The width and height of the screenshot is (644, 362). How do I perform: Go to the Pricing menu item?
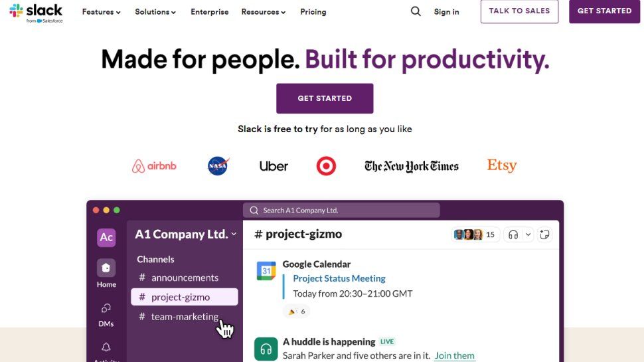[313, 12]
